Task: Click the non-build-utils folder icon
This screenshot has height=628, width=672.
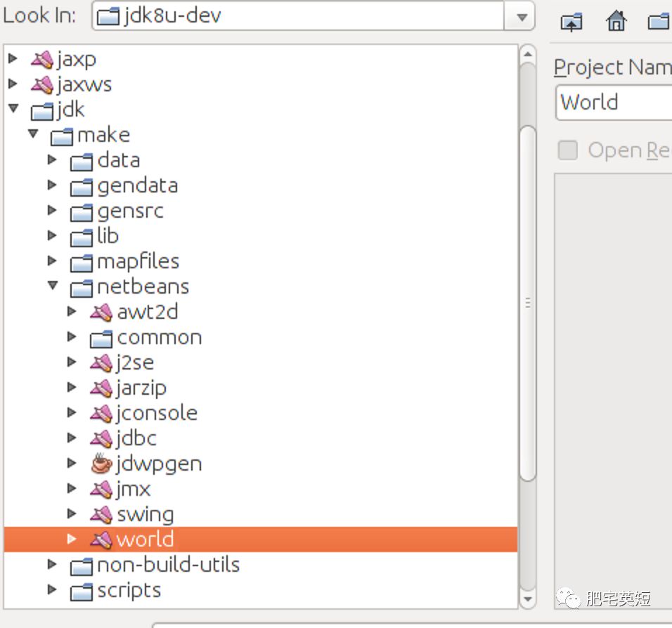Action: pyautogui.click(x=82, y=566)
